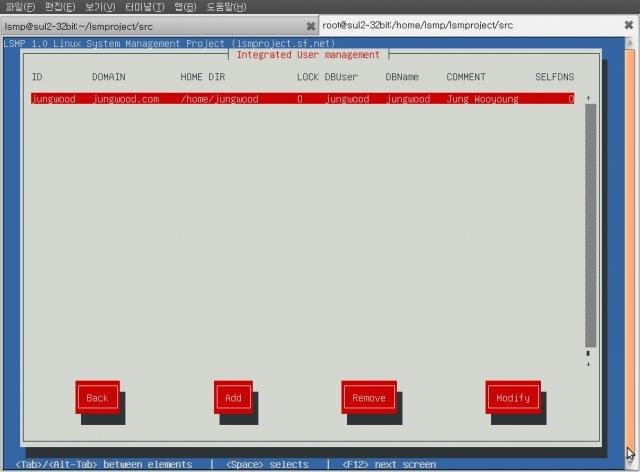Click the COMMENT column header

(x=466, y=77)
